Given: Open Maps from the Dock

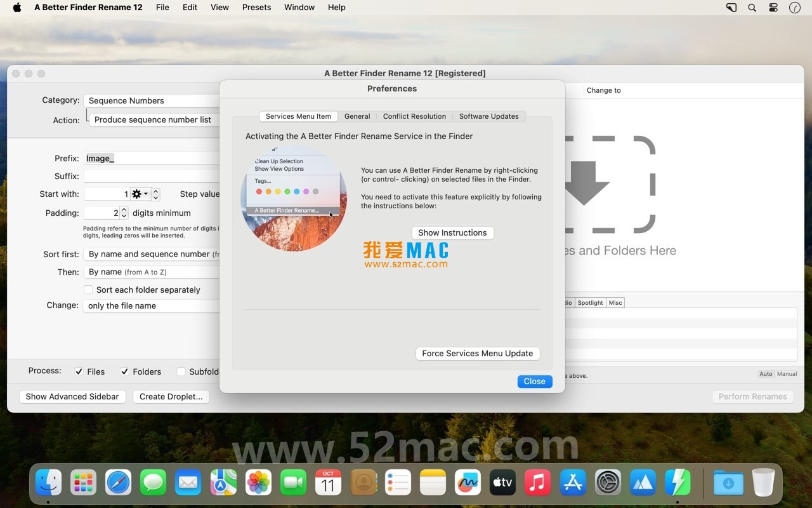Looking at the screenshot, I should [223, 483].
